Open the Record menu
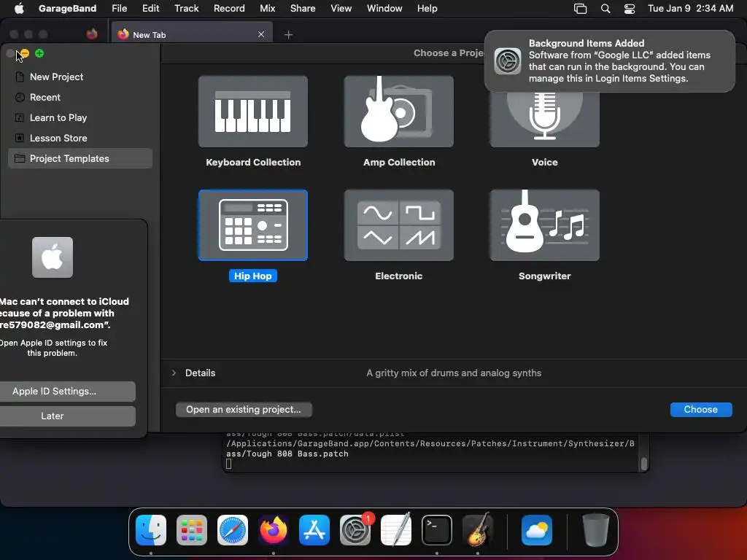The width and height of the screenshot is (747, 560). [229, 9]
